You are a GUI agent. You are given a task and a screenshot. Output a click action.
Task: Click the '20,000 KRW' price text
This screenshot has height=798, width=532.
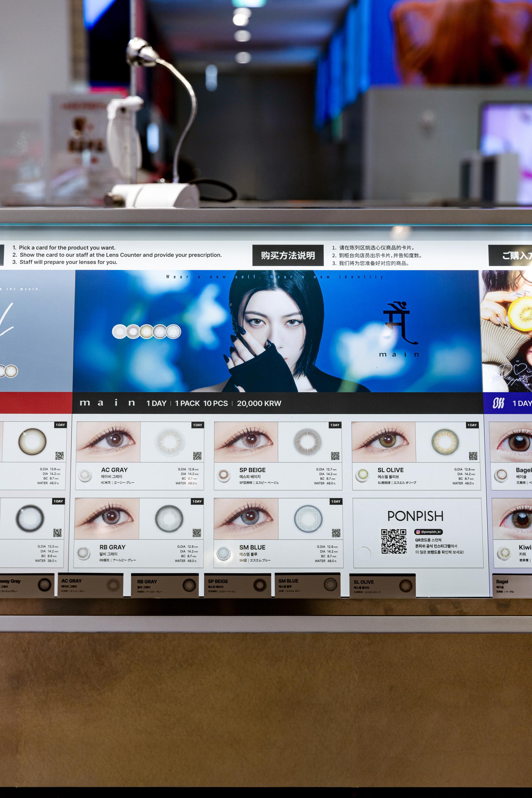[x=259, y=403]
